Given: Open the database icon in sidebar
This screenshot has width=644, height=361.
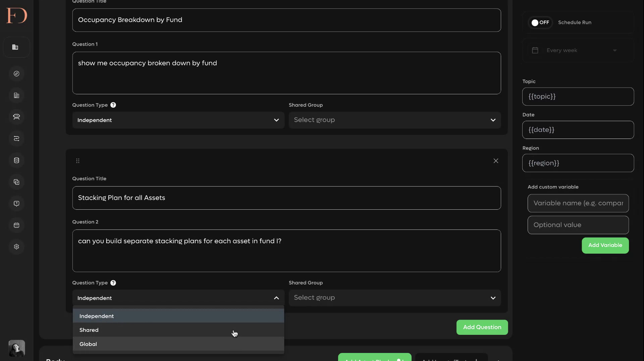Looking at the screenshot, I should [16, 160].
